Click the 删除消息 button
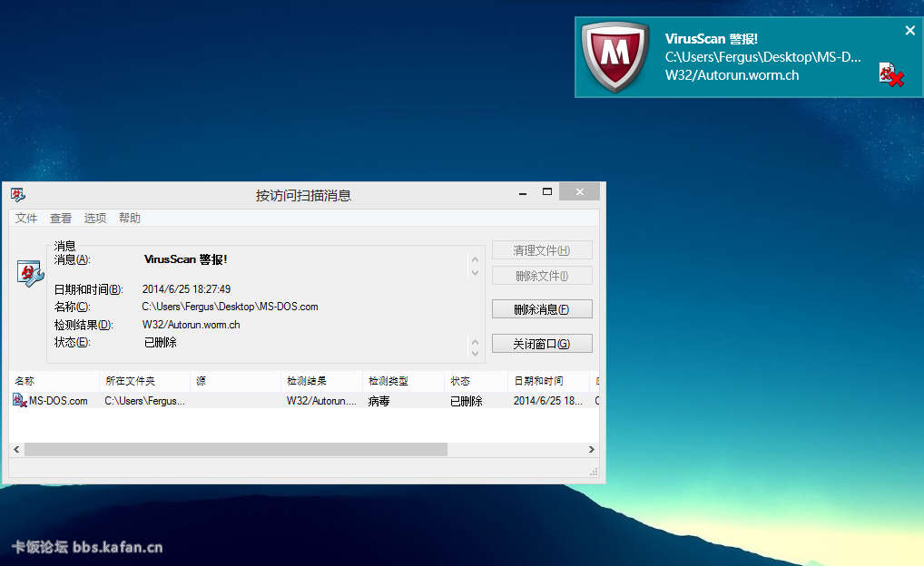 [x=542, y=309]
